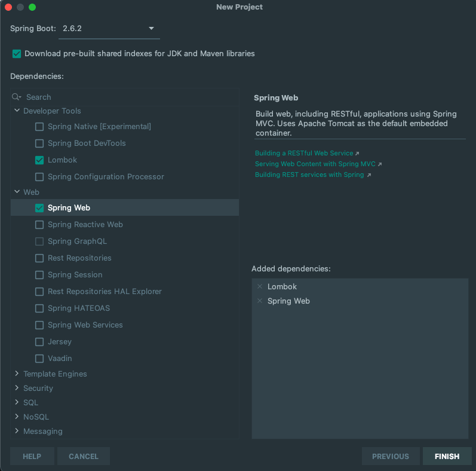Click the Spring Native [Experimental] label
Viewport: 476px width, 471px height.
(x=99, y=126)
